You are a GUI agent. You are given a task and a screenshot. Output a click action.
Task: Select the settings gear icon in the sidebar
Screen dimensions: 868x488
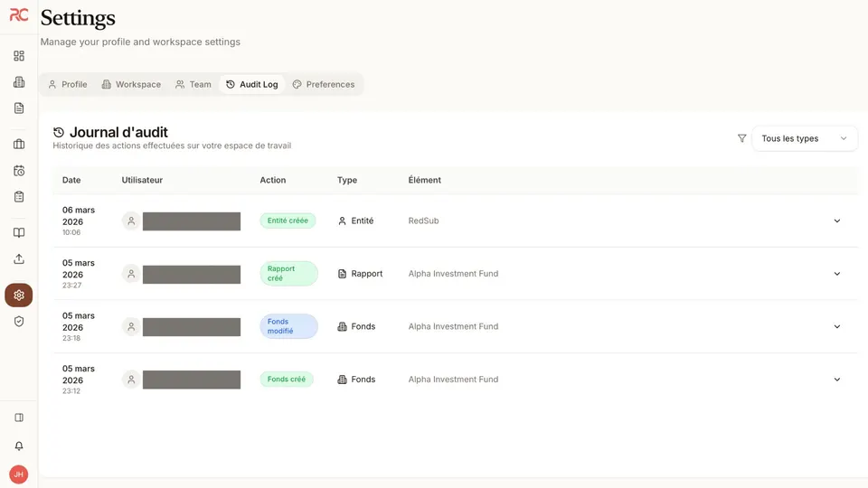[19, 295]
